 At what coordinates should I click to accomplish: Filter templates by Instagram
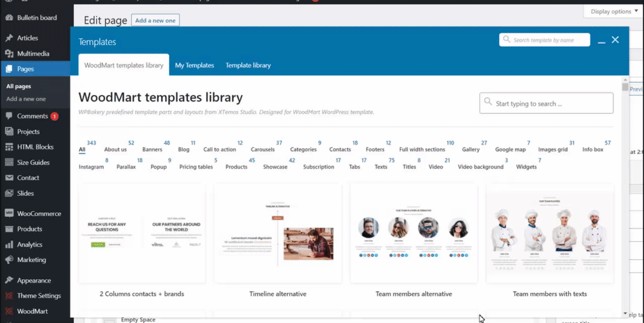click(x=91, y=167)
